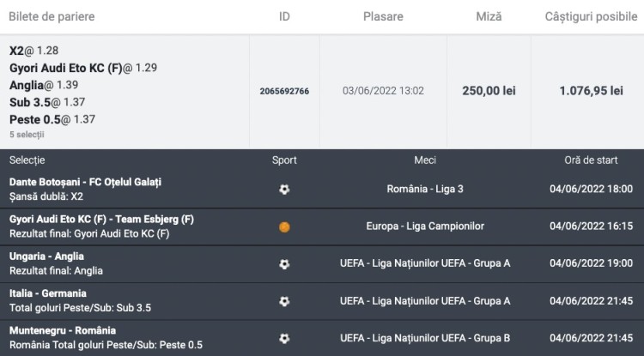Click the Europa - Liga Campionilor competition
This screenshot has width=644, height=356.
[x=424, y=226]
